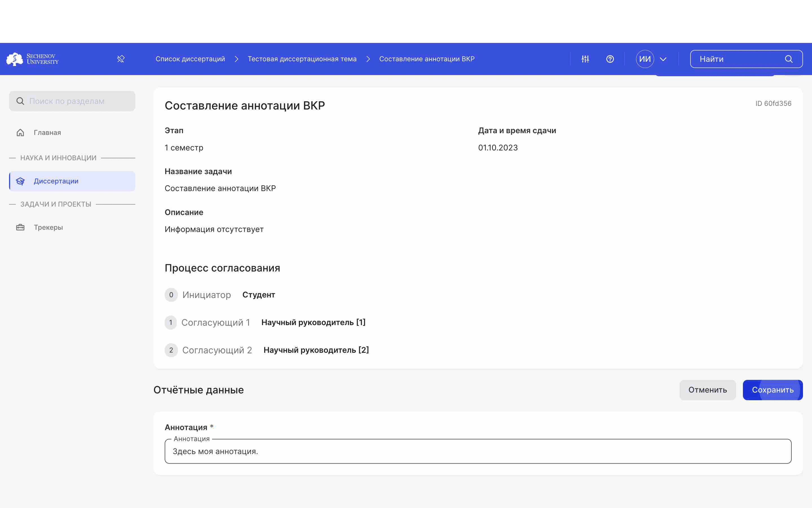Open Тестовая диссертационная тема breadcrumb

(x=302, y=59)
